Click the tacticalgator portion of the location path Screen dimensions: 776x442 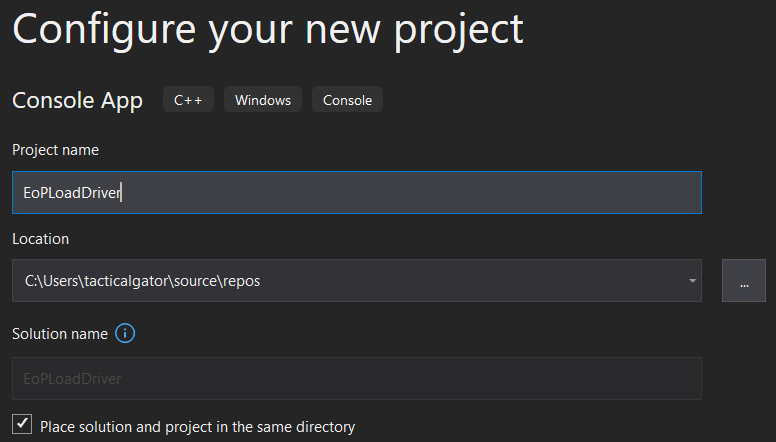(x=126, y=281)
